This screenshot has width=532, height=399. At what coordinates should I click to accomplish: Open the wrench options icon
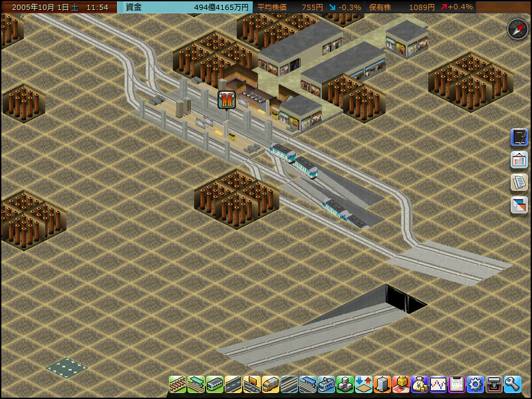512,384
